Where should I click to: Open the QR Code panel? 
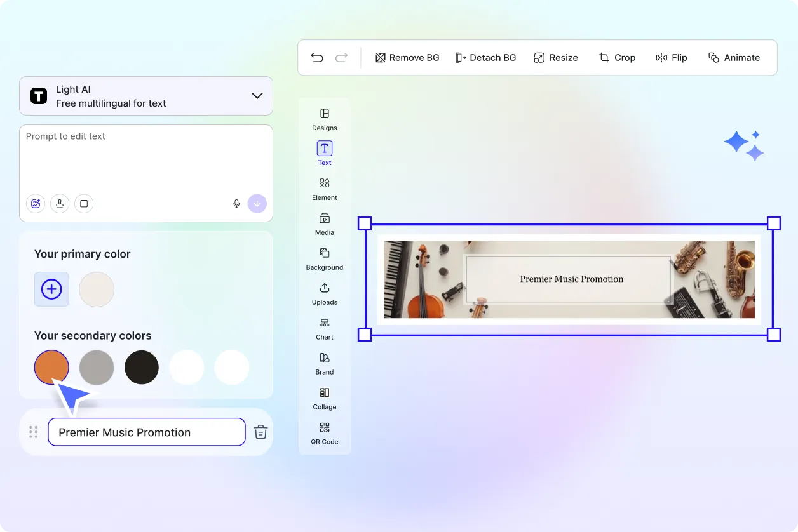pos(325,434)
